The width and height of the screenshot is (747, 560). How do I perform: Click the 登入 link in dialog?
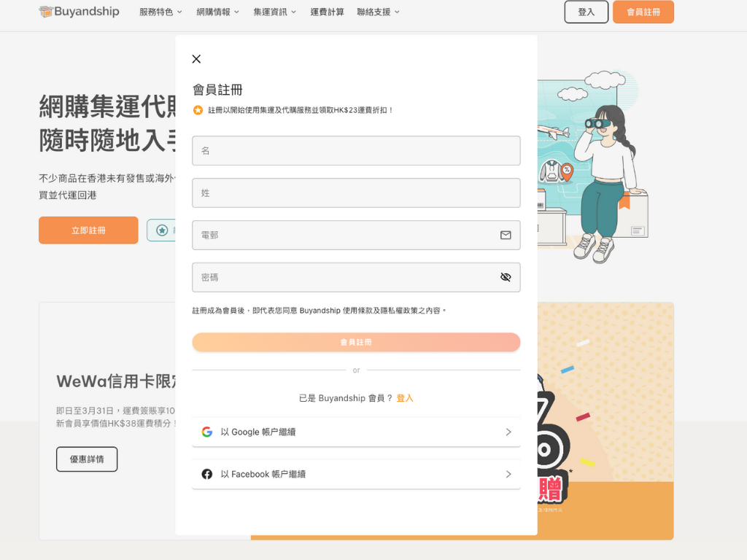[405, 398]
